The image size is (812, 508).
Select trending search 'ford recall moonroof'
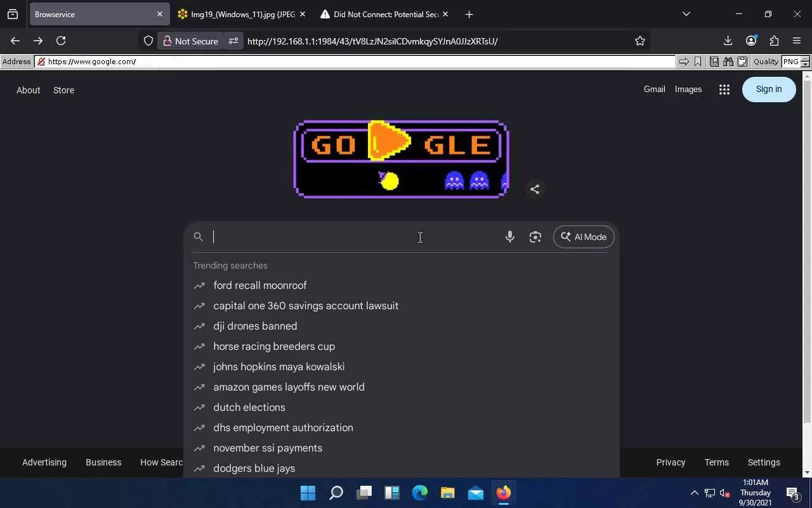[x=402, y=285]
